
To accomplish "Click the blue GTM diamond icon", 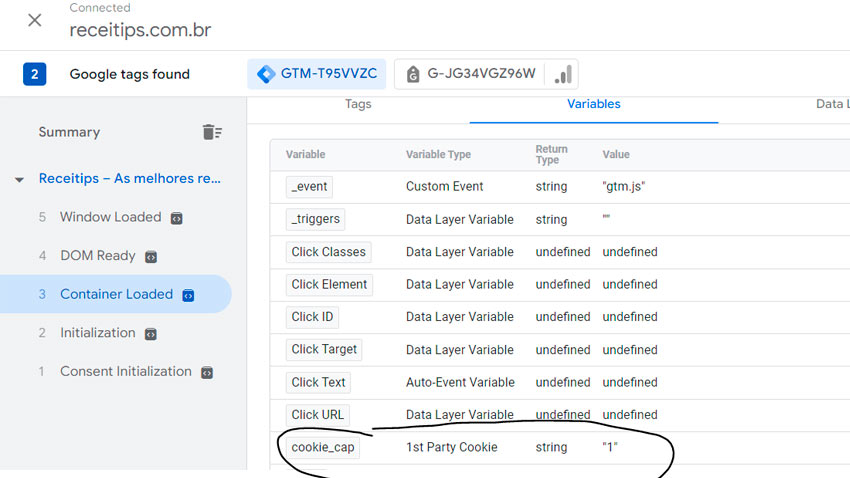I will point(266,74).
